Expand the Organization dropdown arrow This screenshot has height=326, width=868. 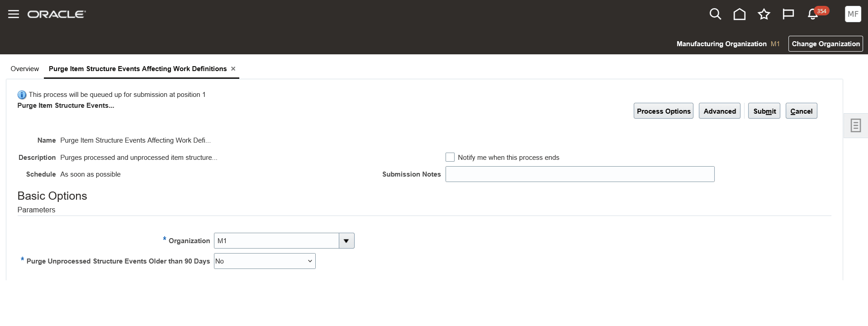(346, 241)
